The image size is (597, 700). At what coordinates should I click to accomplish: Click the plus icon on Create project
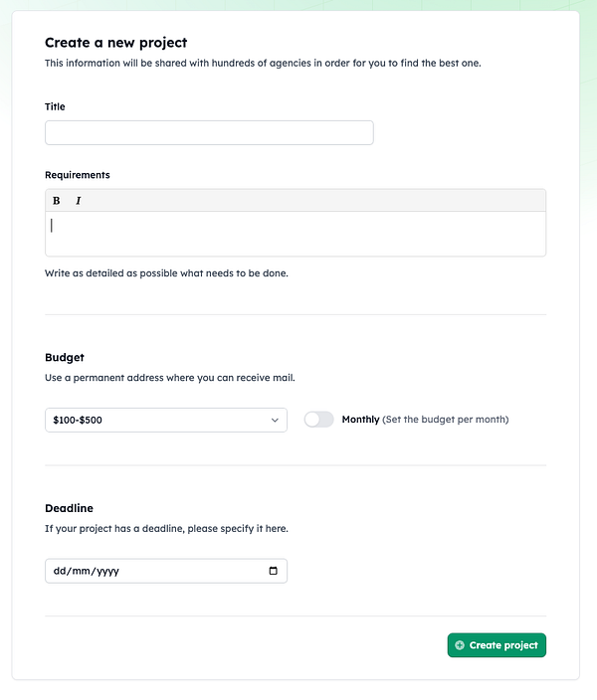point(460,645)
